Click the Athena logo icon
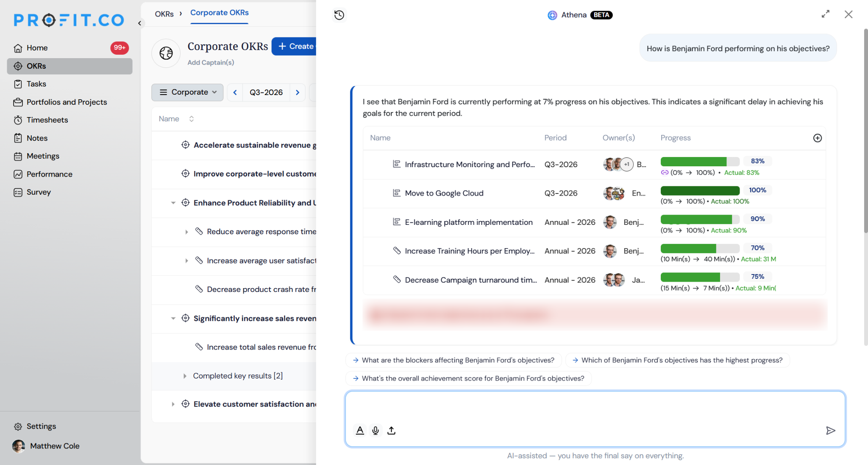 point(552,15)
